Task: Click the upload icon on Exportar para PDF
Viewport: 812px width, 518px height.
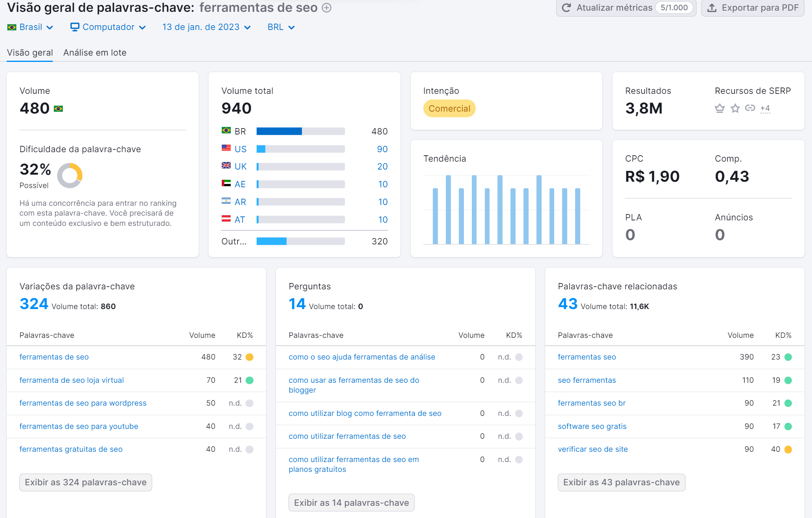Action: coord(712,7)
